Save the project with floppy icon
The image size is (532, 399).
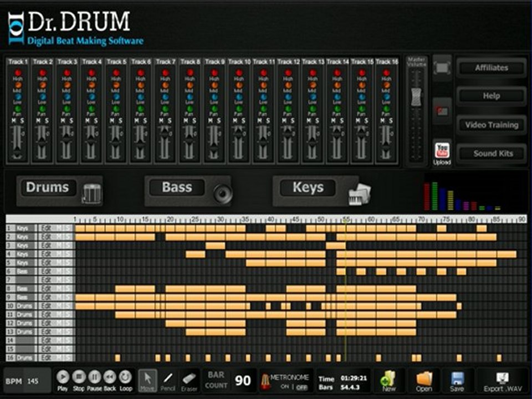point(457,381)
